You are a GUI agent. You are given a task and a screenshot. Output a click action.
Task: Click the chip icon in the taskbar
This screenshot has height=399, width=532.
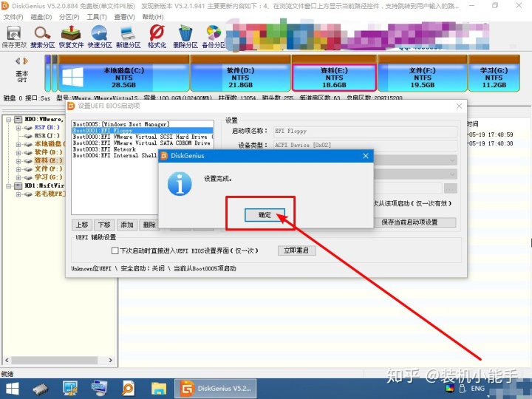click(41, 389)
